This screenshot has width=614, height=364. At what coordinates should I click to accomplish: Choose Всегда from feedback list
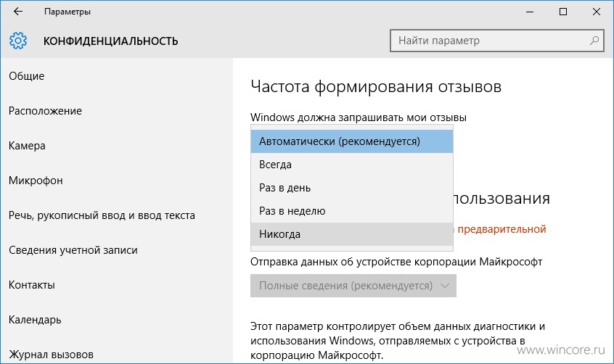click(352, 165)
